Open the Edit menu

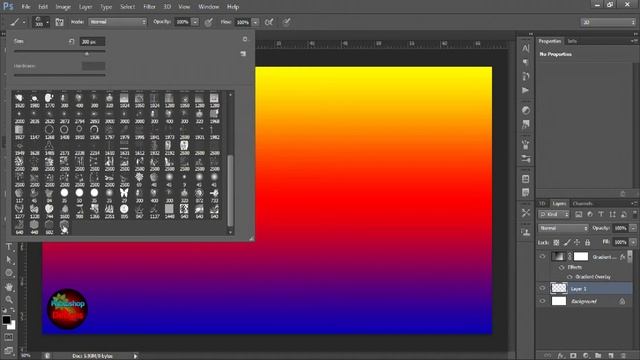pyautogui.click(x=43, y=7)
